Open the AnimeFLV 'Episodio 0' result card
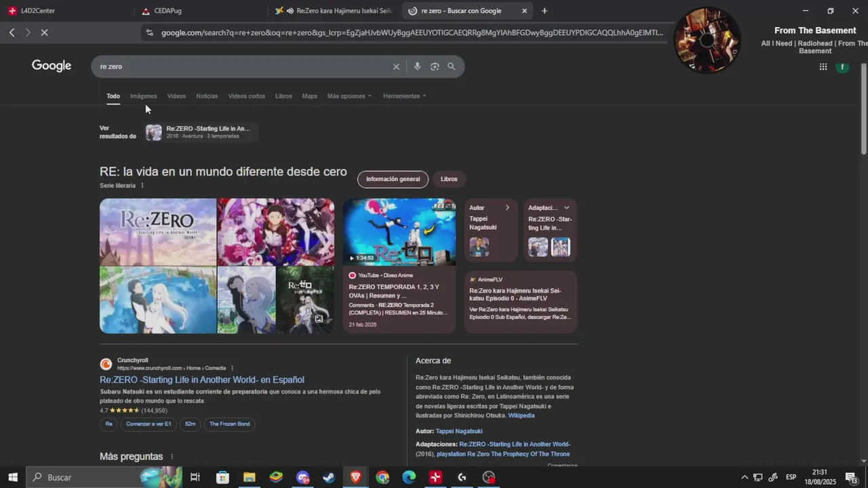The width and height of the screenshot is (868, 488). pos(521,302)
